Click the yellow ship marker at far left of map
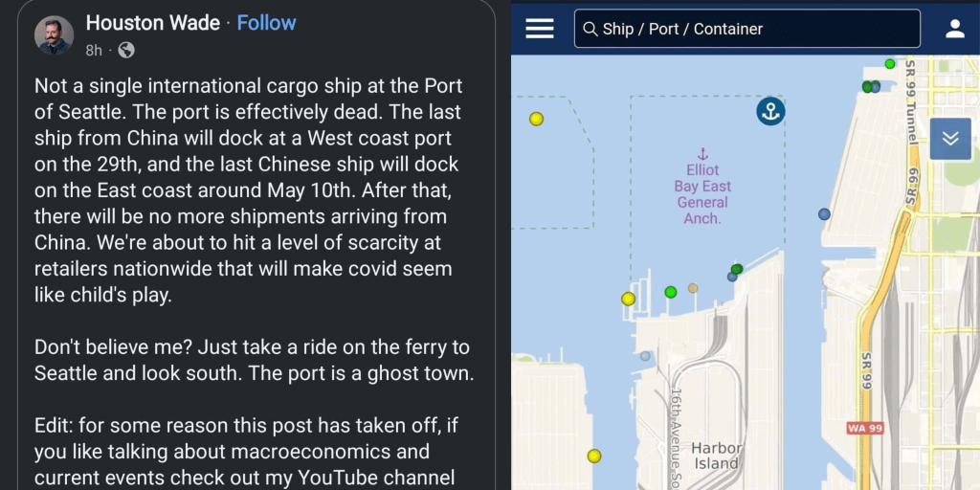The image size is (980, 490). [536, 119]
